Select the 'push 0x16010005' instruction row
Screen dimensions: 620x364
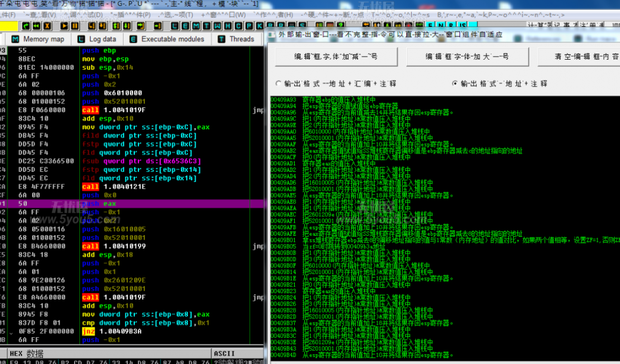132,229
